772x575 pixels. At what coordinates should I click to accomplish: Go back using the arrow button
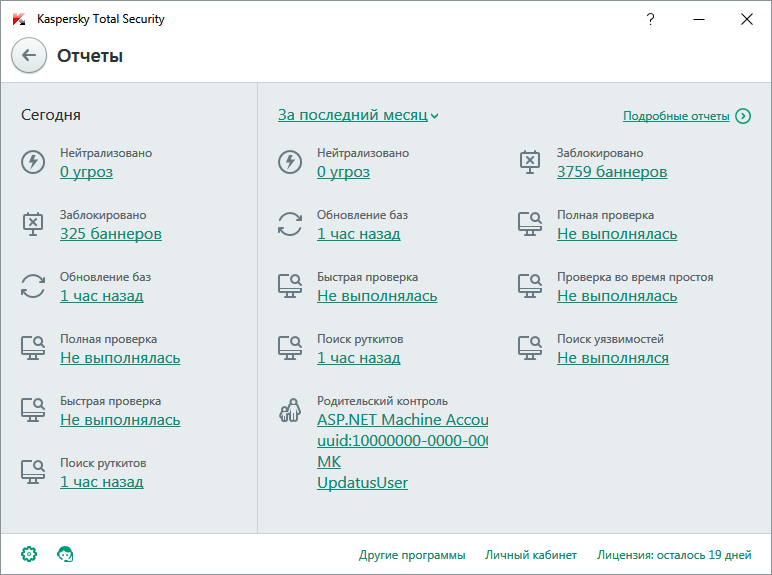29,55
